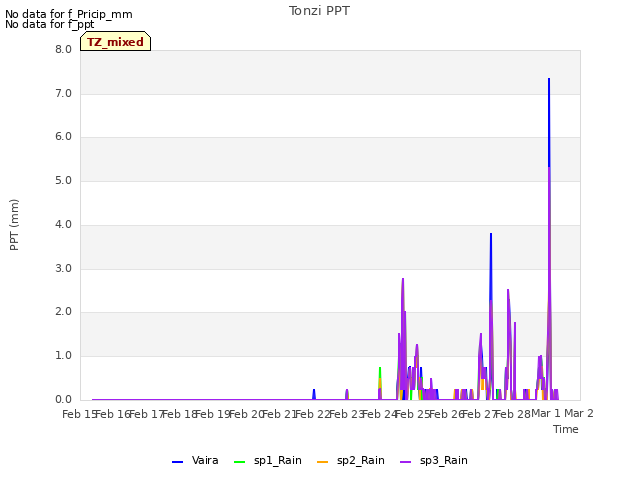Click the green sp1_Rain spike near Feb 24
The height and width of the screenshot is (480, 640).
380,369
